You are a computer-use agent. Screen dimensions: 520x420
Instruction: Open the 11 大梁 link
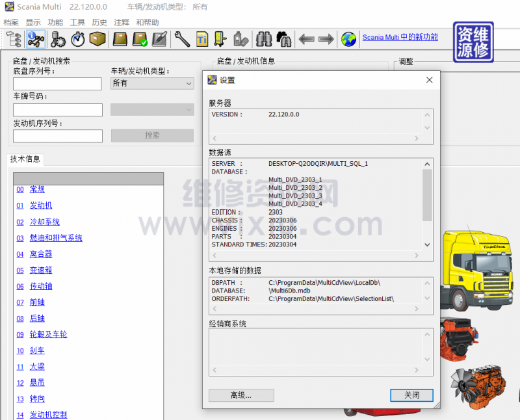click(x=31, y=367)
